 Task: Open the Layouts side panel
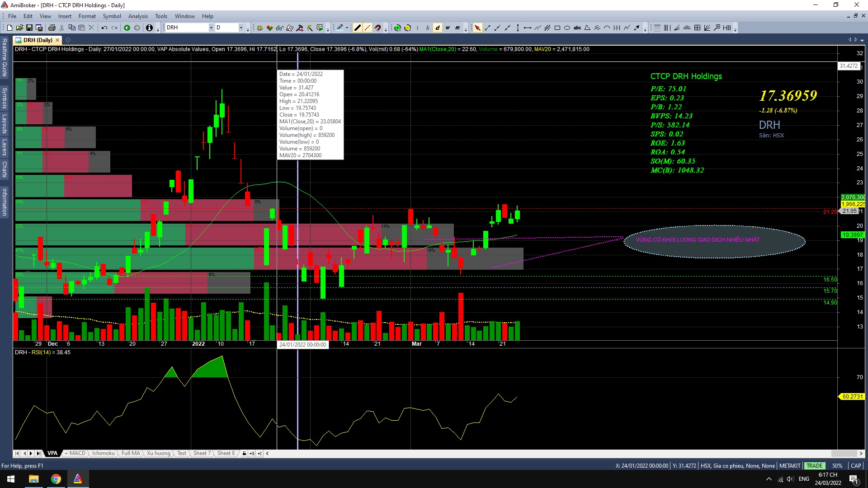(x=5, y=124)
